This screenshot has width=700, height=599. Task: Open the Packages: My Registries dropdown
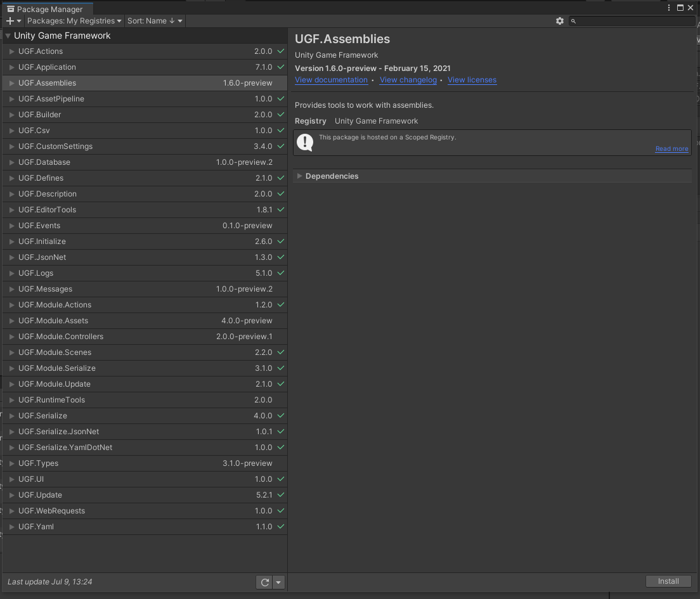click(74, 20)
